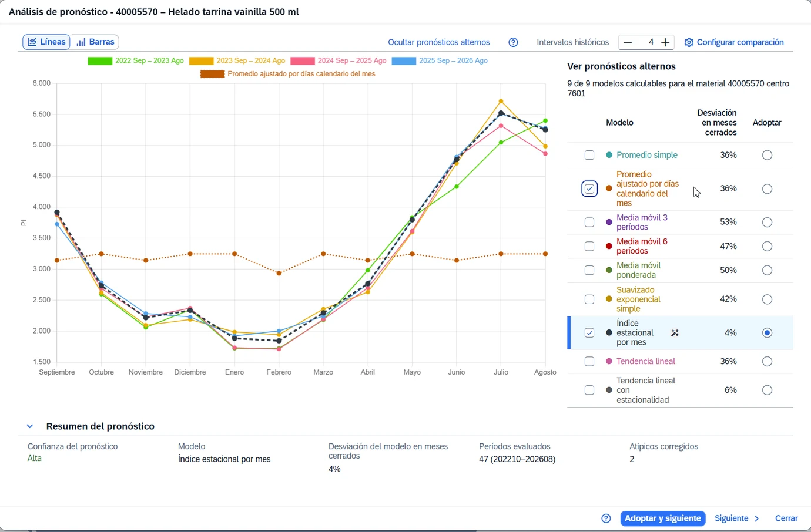Switch chart to Barras view
Screen dimensions: 811x532
(95, 42)
